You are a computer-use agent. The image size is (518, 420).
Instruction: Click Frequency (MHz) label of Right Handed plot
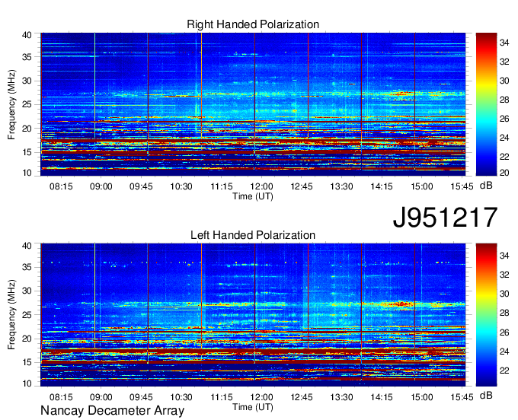(11, 104)
